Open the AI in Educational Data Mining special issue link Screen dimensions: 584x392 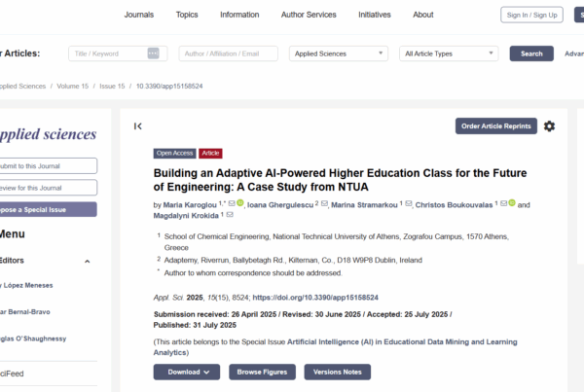[x=335, y=347]
